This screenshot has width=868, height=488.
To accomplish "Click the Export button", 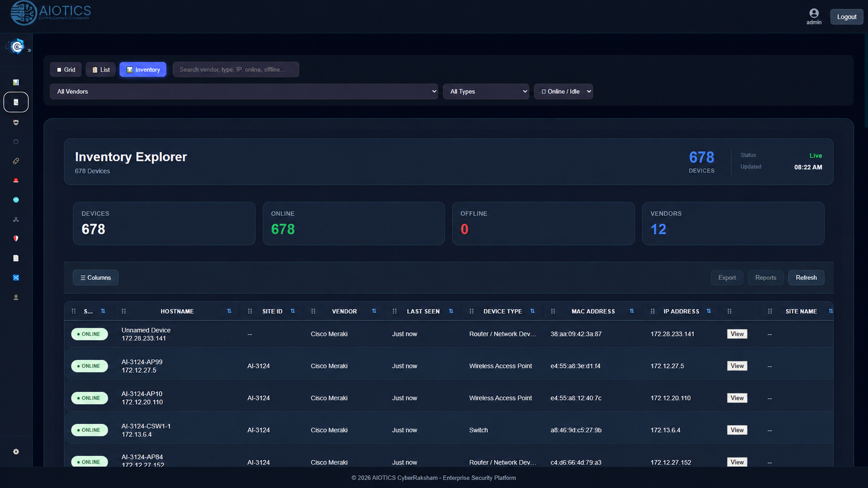I will pyautogui.click(x=727, y=278).
